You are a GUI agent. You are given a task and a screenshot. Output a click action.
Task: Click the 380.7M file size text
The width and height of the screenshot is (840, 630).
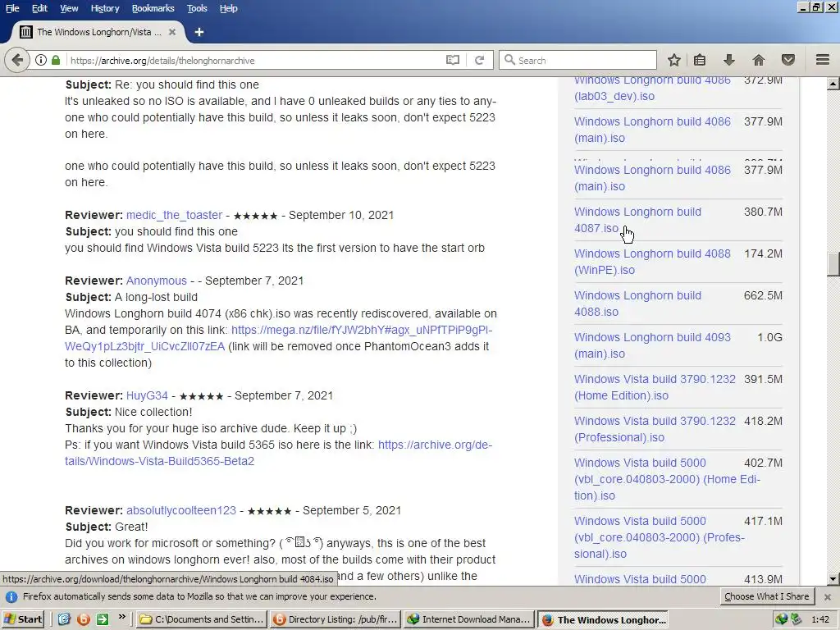[763, 212]
